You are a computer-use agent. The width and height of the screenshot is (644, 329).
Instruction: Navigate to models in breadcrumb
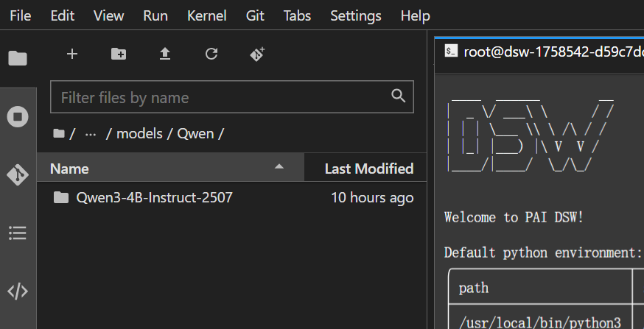tap(140, 134)
